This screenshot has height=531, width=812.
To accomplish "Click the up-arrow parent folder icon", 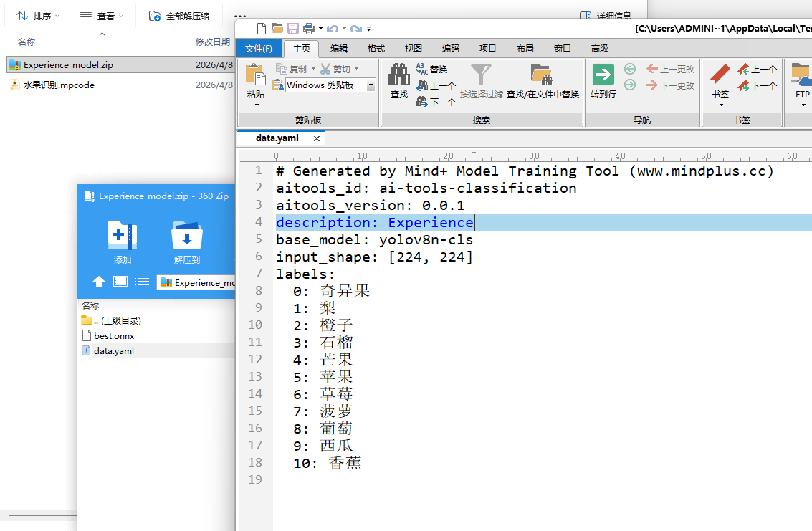I will pos(99,282).
